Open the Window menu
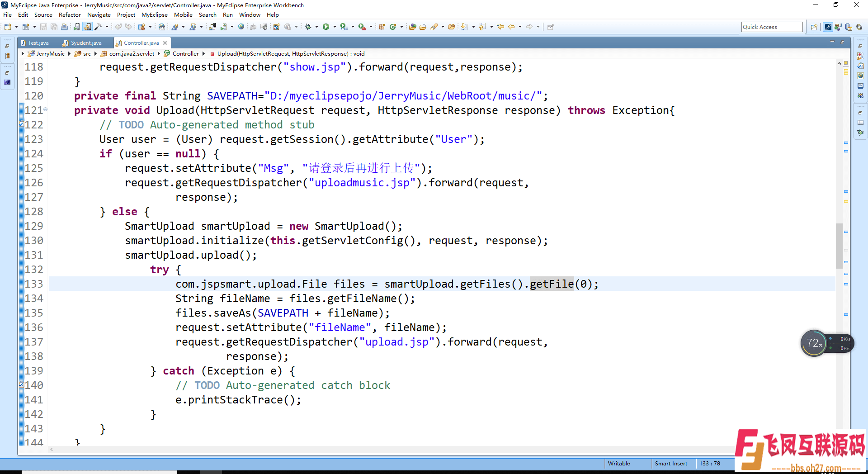 tap(250, 15)
